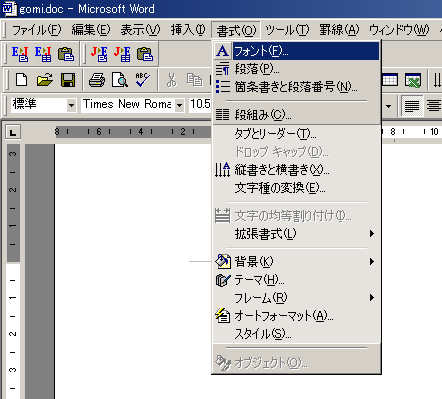Choose 文字種の変換(E)... menu entry

coord(296,188)
